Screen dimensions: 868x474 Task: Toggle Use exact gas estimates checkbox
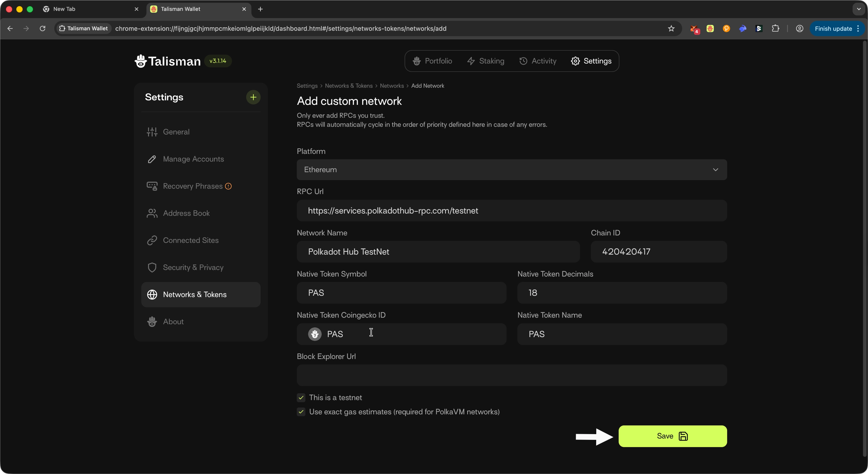pyautogui.click(x=301, y=412)
